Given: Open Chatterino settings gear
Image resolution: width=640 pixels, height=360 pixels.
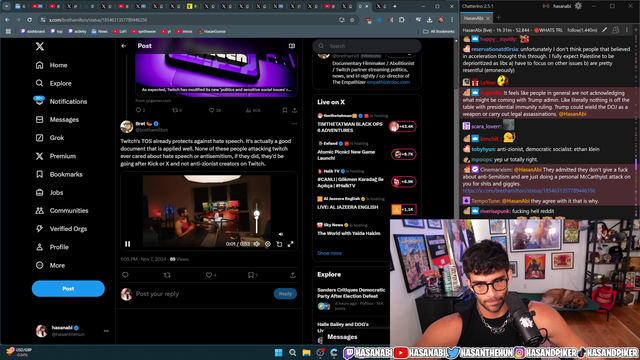Looking at the screenshot, I should coord(578,6).
